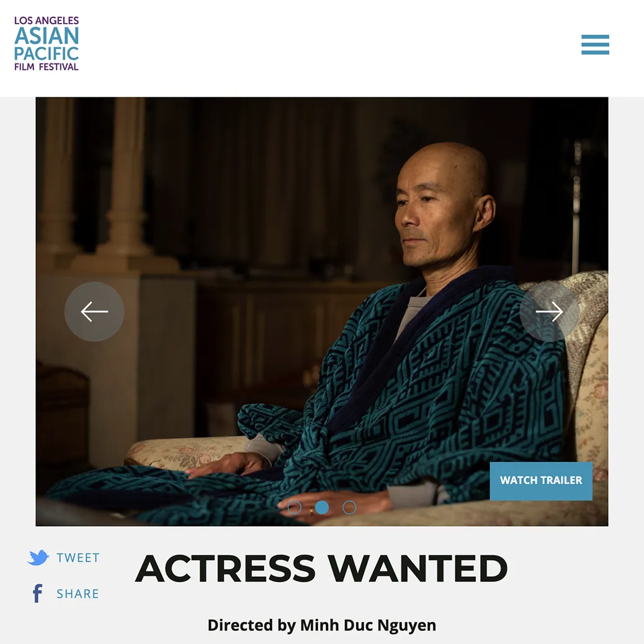Image resolution: width=644 pixels, height=644 pixels.
Task: Click the Directed by Minh Duc Nguyen line
Action: [x=321, y=625]
